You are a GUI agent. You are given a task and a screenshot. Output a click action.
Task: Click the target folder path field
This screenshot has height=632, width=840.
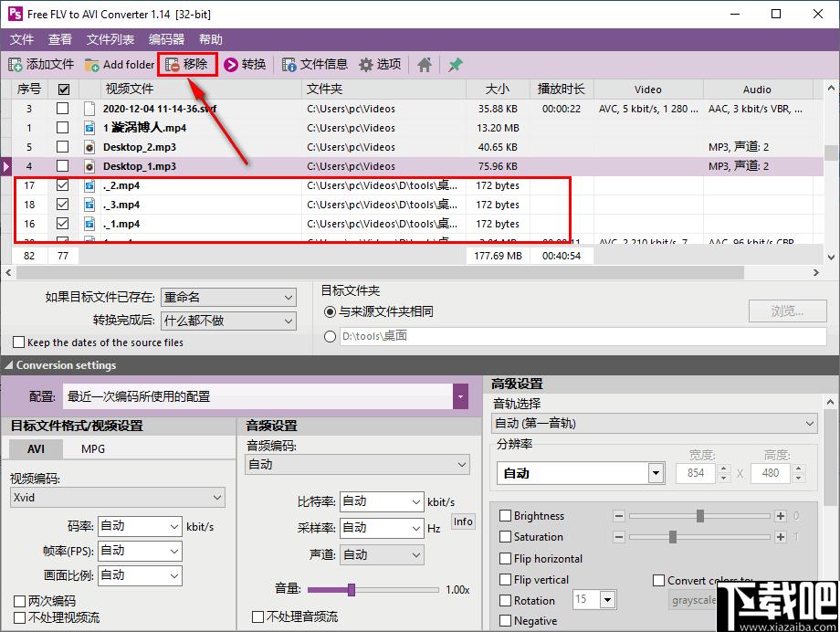click(x=583, y=336)
